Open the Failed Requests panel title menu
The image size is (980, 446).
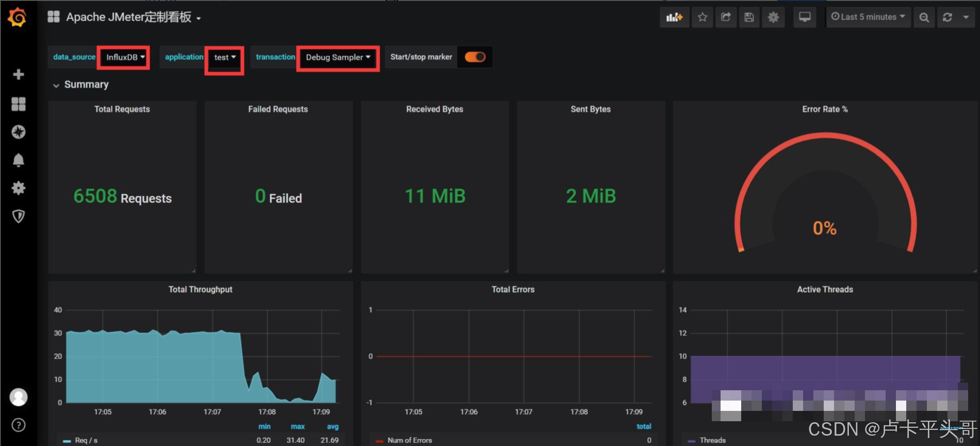coord(278,109)
